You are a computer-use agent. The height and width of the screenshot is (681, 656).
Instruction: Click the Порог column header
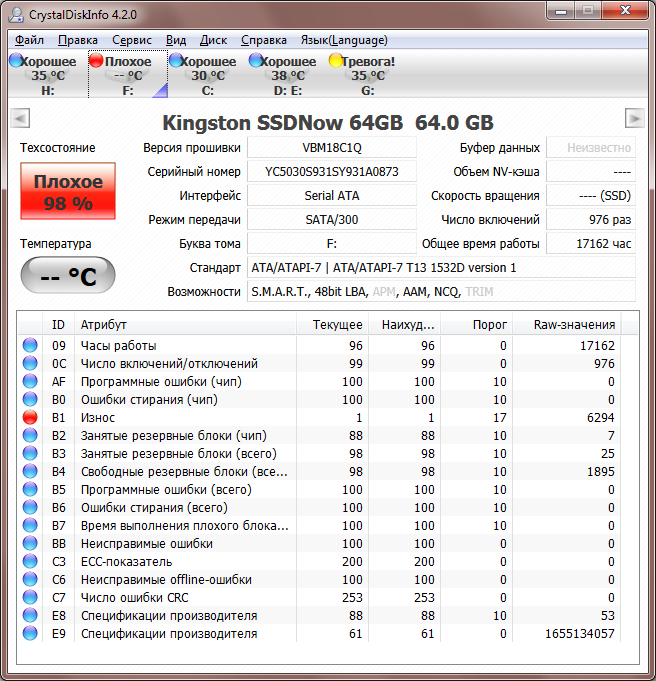pos(477,324)
